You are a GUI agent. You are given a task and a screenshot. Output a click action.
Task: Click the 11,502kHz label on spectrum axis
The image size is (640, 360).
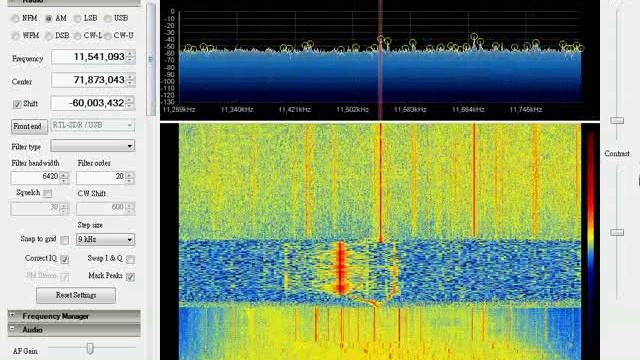pyautogui.click(x=352, y=110)
